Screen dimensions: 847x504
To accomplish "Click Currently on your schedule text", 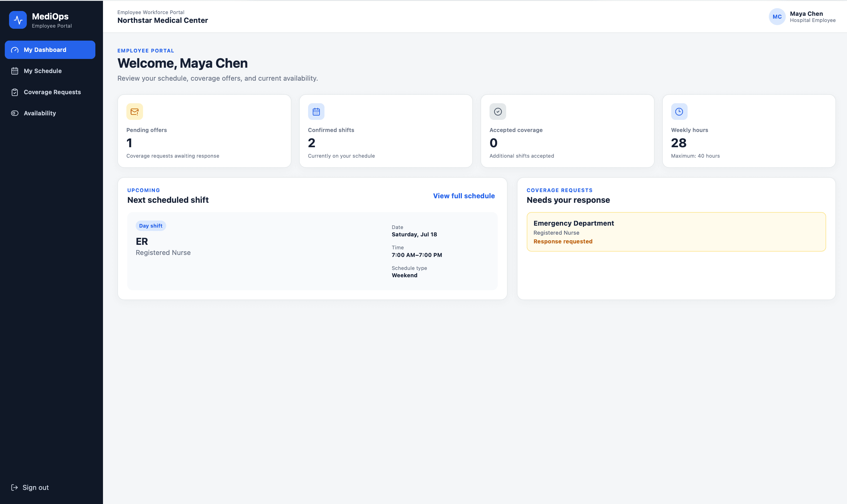I will pyautogui.click(x=341, y=156).
